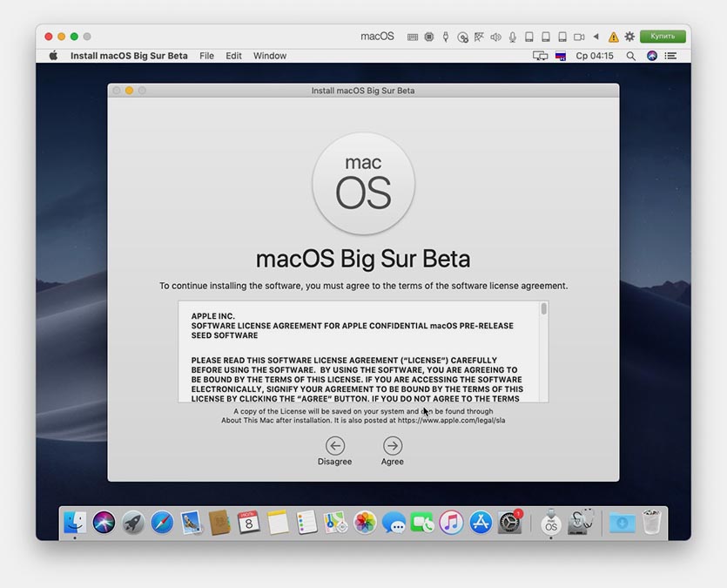Open the Window menu
The width and height of the screenshot is (727, 588).
tap(270, 56)
